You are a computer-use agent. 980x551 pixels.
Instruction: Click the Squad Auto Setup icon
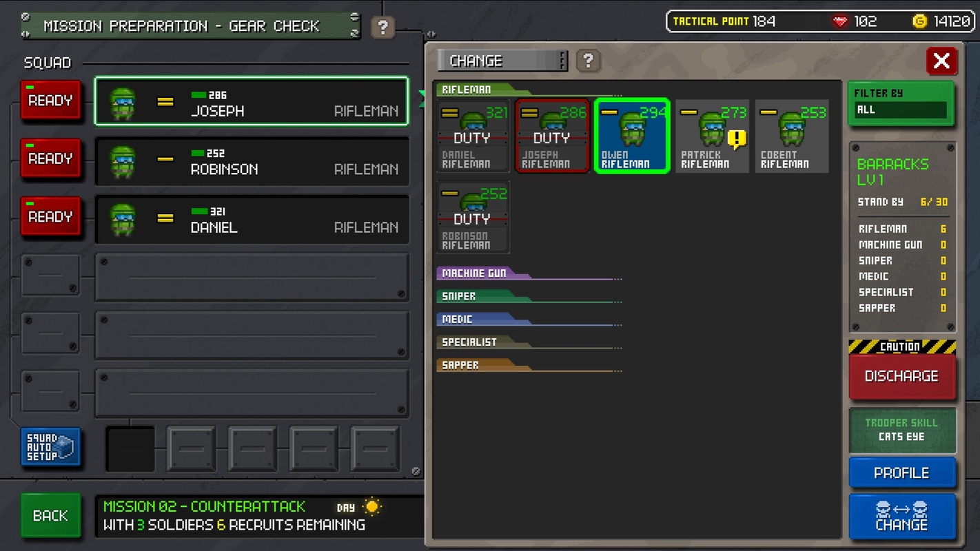[x=50, y=447]
